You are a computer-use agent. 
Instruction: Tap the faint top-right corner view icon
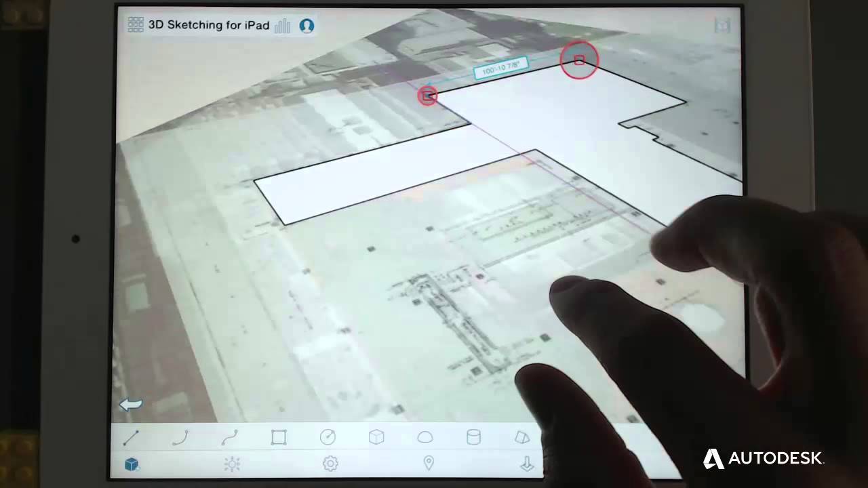[x=722, y=26]
